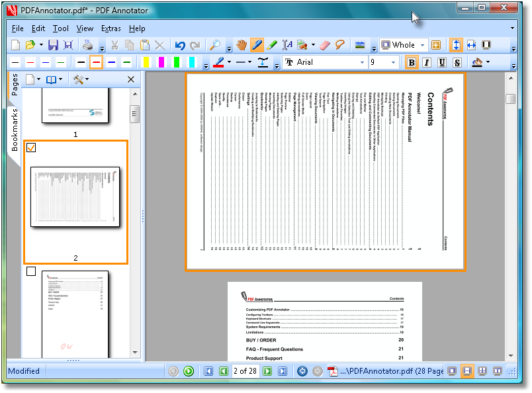532x393 pixels.
Task: Open the Help menu
Action: click(137, 28)
